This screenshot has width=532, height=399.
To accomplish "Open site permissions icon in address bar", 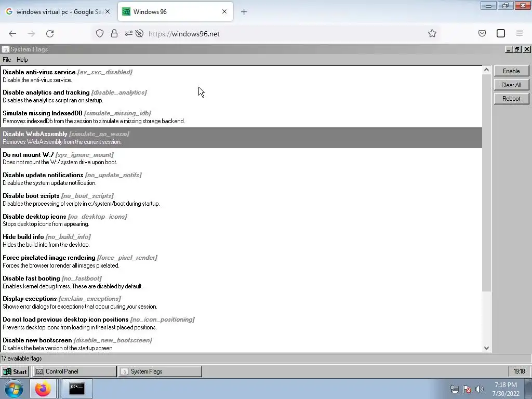I will click(x=129, y=33).
